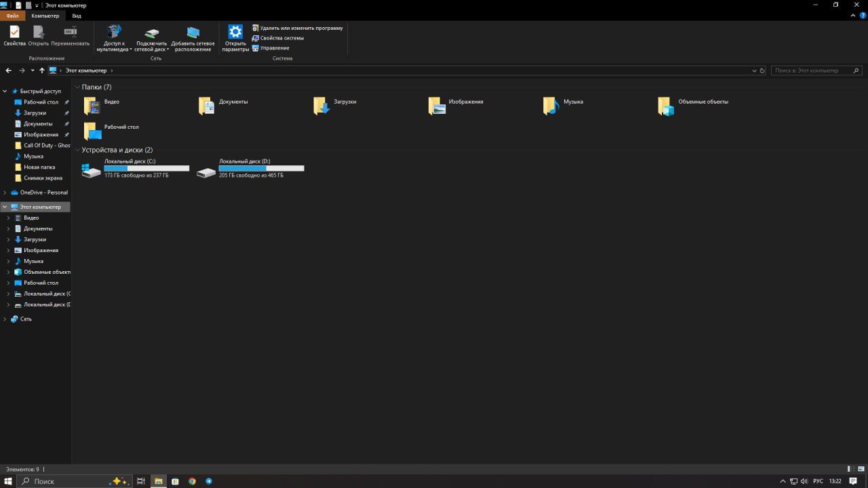Image resolution: width=868 pixels, height=488 pixels.
Task: Click Доступ к мультимедиа icon
Action: pyautogui.click(x=114, y=31)
